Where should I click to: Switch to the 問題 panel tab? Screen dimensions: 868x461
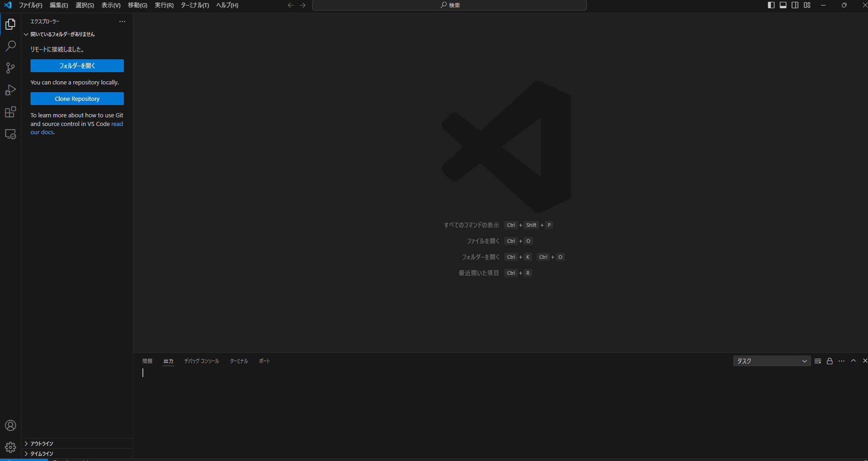pos(147,361)
